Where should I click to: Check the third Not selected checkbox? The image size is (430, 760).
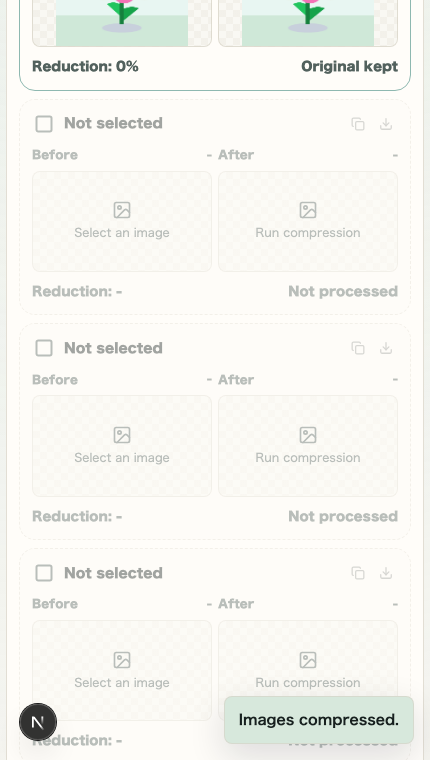[x=44, y=573]
